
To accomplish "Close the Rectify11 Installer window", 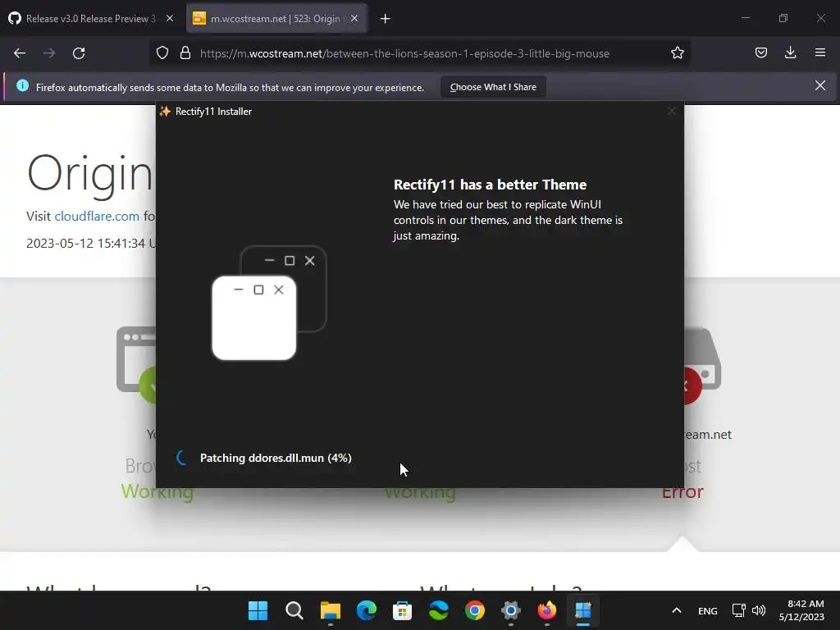I will pyautogui.click(x=672, y=112).
